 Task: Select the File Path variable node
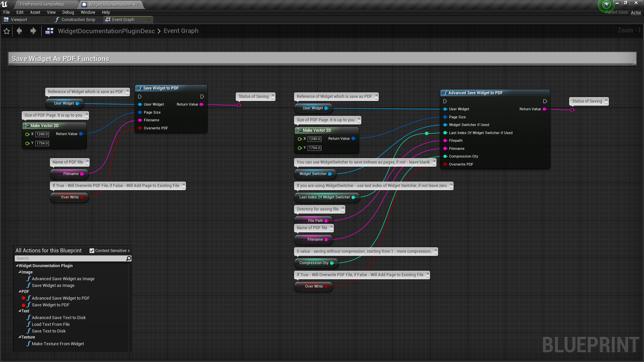314,221
